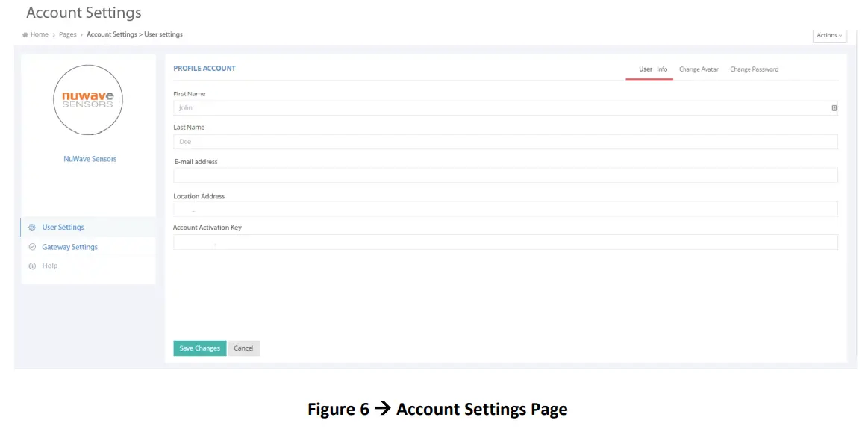Switch to the User Info tab
Viewport: 868px width, 429px height.
pyautogui.click(x=652, y=69)
